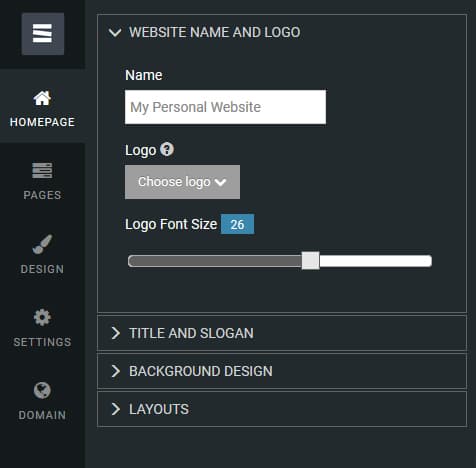
Task: Click the blue font size value 26
Action: (x=237, y=224)
